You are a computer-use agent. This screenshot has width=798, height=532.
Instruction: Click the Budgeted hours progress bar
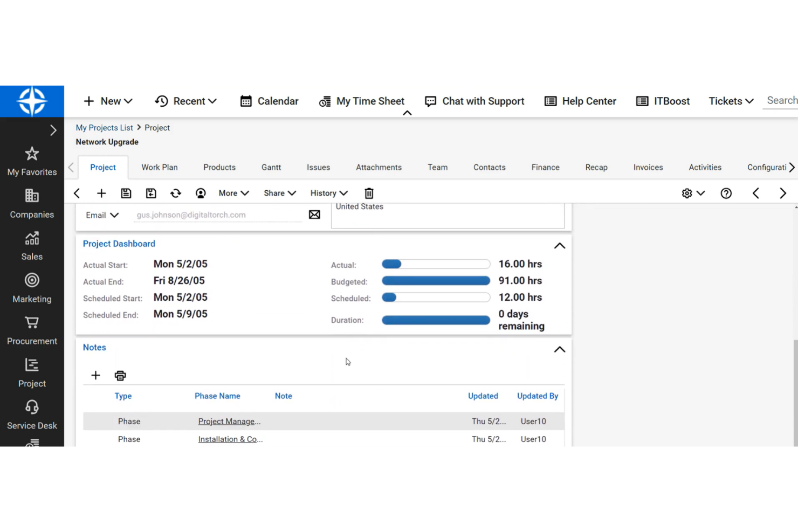tap(436, 280)
